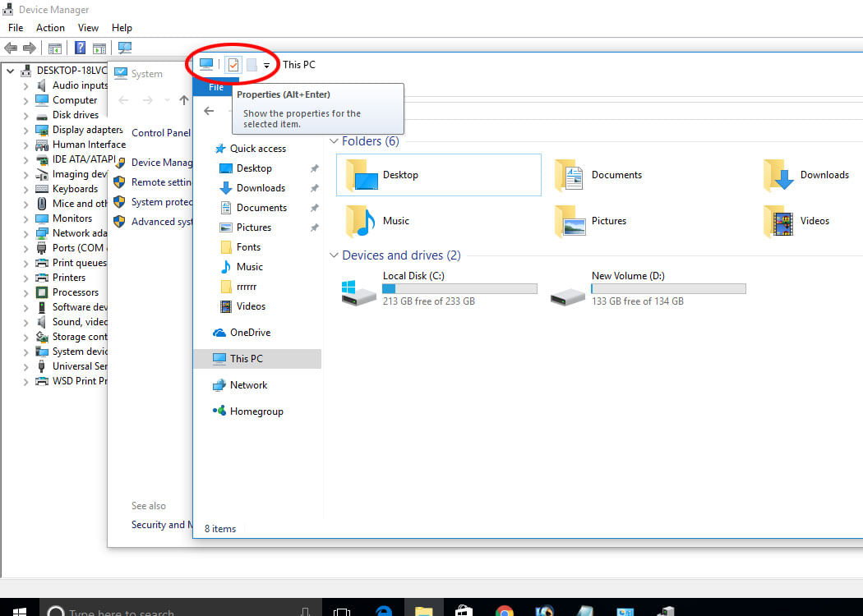863x616 pixels.
Task: Click the Remote settings link
Action: (161, 182)
